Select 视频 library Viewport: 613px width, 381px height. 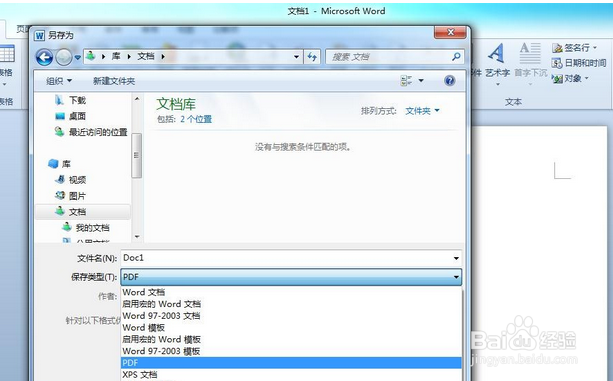click(70, 180)
